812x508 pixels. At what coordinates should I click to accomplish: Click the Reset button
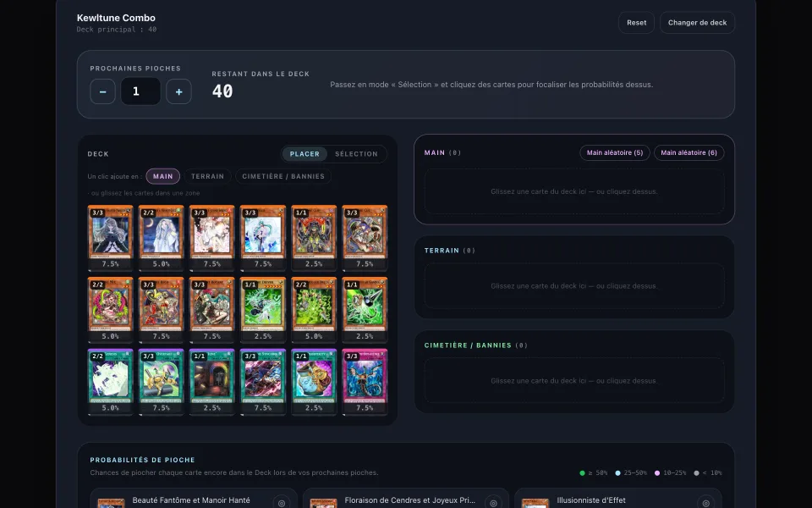click(636, 23)
